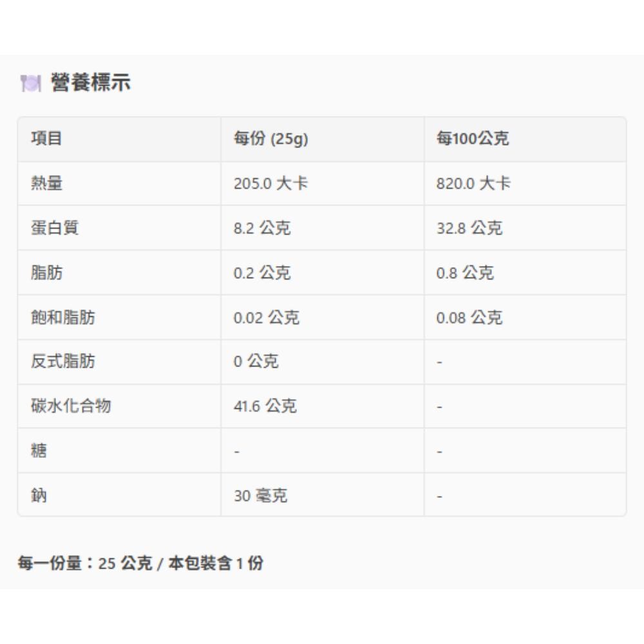The height and width of the screenshot is (644, 644).
Task: Click the 糖 row label
Action: pyautogui.click(x=39, y=451)
